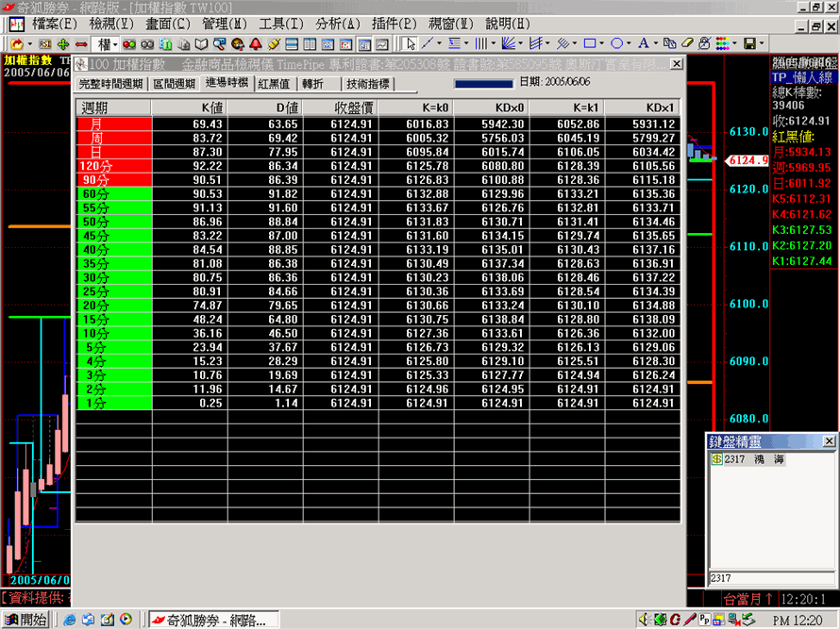The height and width of the screenshot is (630, 840).
Task: Select the 60分 period row label
Action: click(113, 194)
